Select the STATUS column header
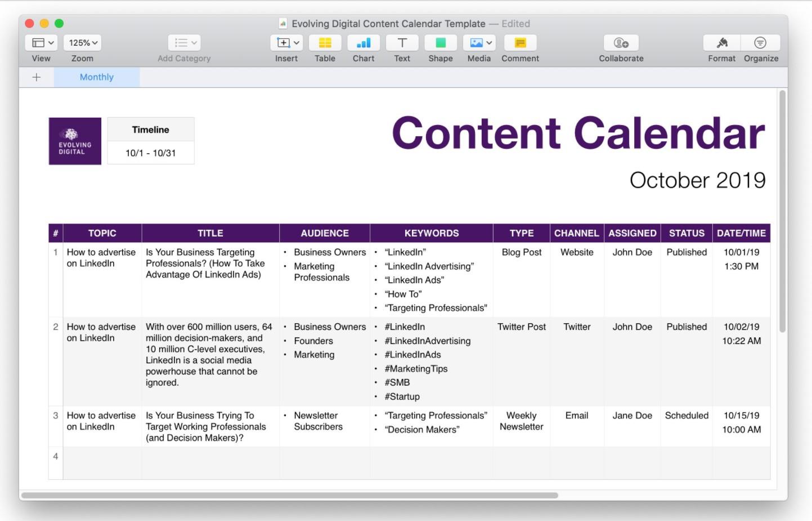The image size is (812, 521). (687, 233)
